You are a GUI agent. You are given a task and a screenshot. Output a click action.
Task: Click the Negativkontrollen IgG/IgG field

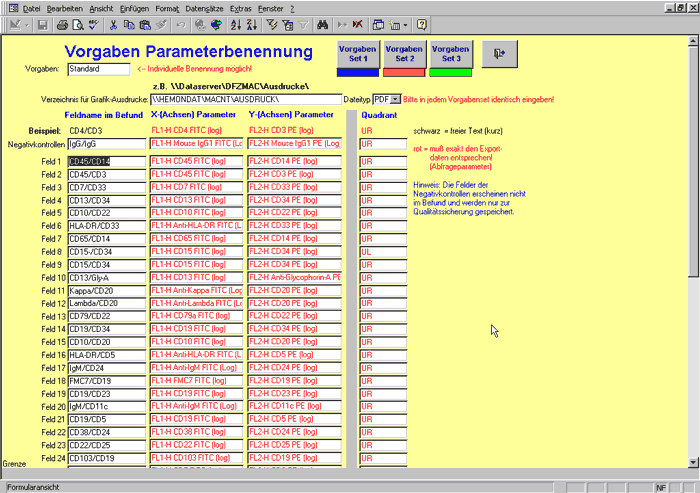pyautogui.click(x=107, y=144)
